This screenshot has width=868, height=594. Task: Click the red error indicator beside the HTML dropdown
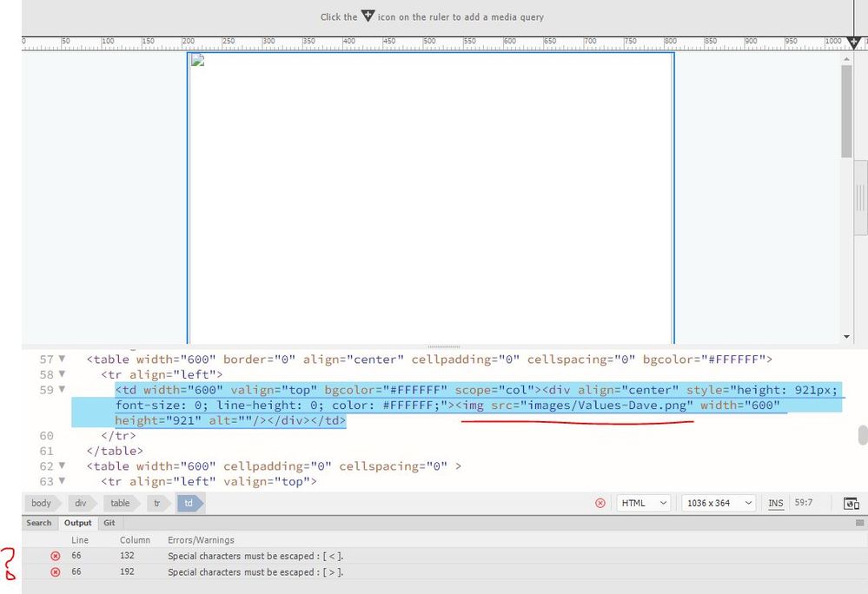(600, 503)
